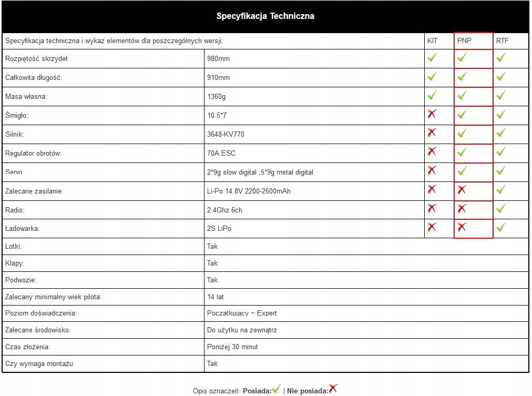Click the Specyfikacja Techniczna title bar

pos(265,16)
